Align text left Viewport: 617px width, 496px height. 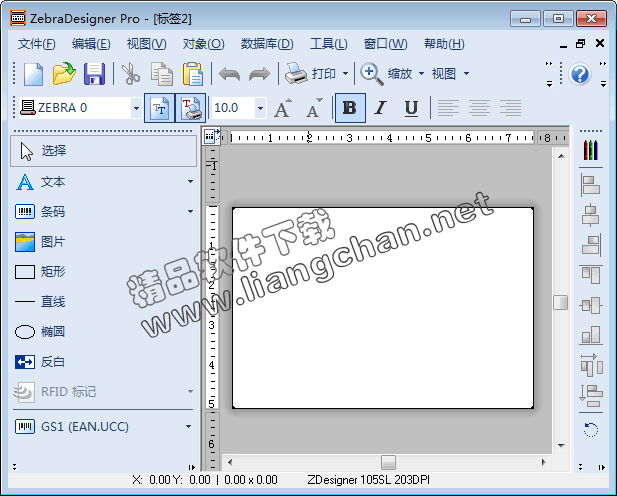pyautogui.click(x=448, y=108)
